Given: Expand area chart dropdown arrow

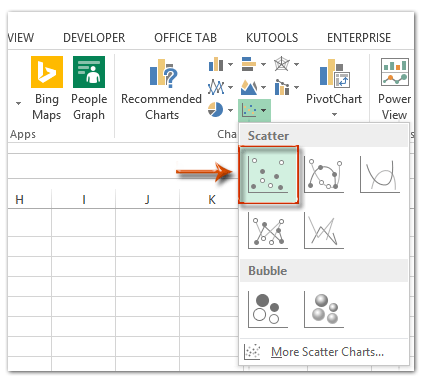Looking at the screenshot, I should [263, 88].
